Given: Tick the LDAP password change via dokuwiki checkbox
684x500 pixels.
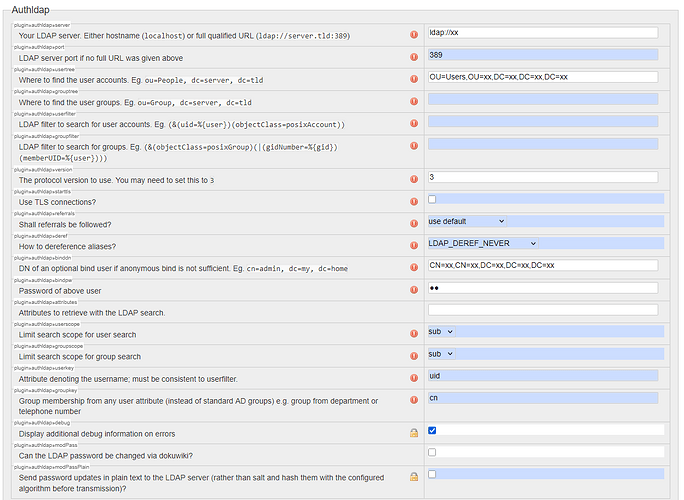Looking at the screenshot, I should 432,452.
